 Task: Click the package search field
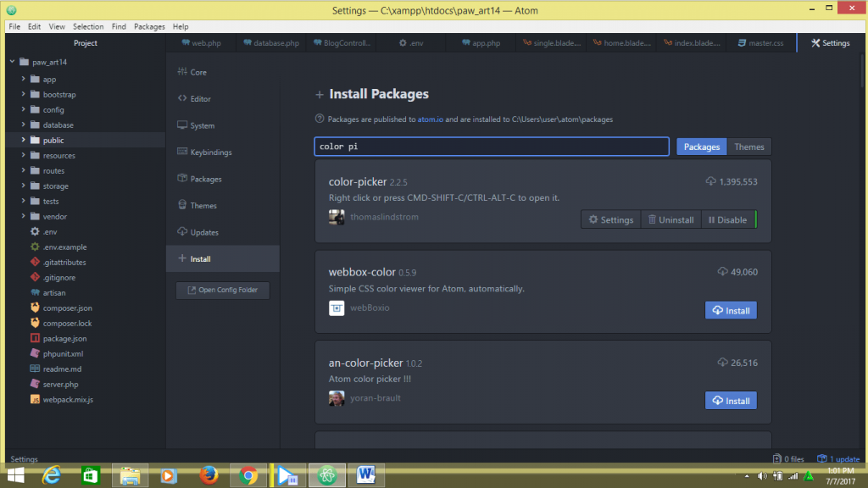pyautogui.click(x=492, y=146)
